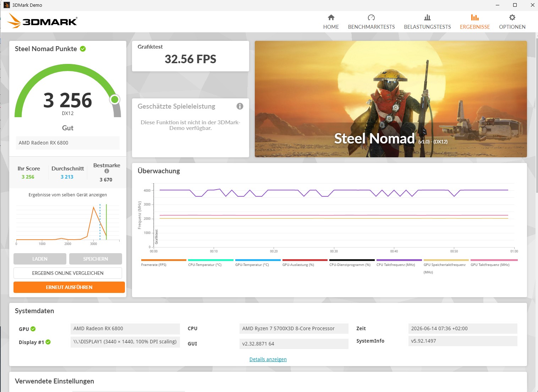538x392 pixels.
Task: Click the Steel Nomad banner image
Action: pyautogui.click(x=391, y=99)
